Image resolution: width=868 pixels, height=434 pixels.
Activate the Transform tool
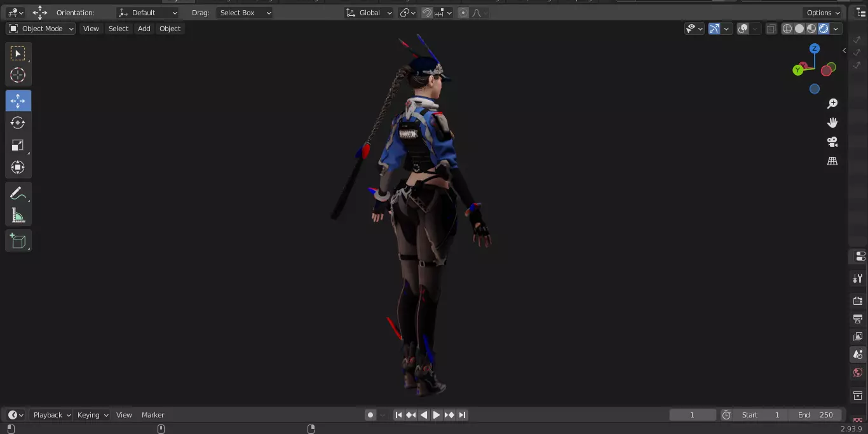click(18, 167)
